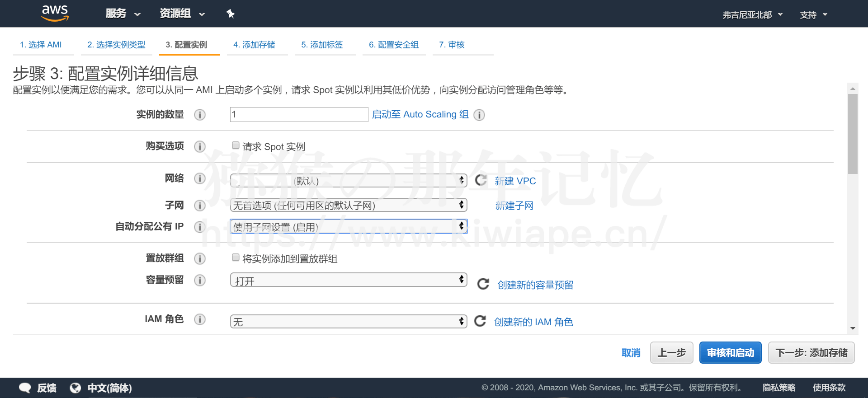Go to step 1. 选择 AMI
The image size is (868, 398).
[41, 45]
